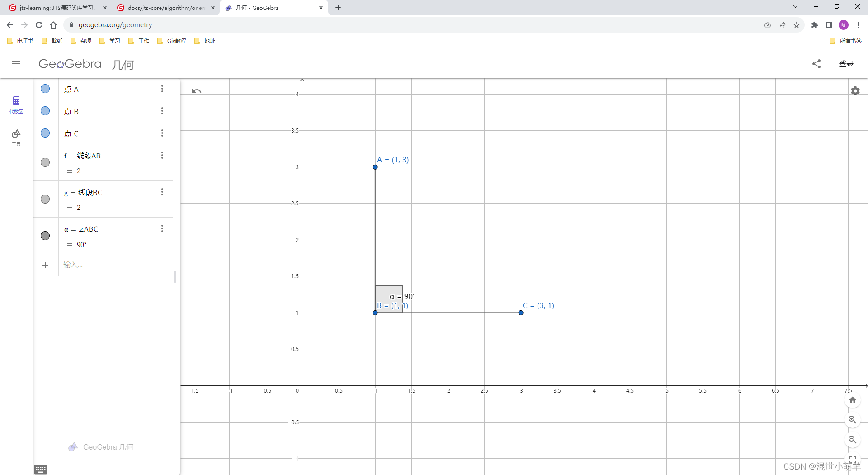Open 地址 bookmark folder
868x475 pixels.
click(x=205, y=41)
